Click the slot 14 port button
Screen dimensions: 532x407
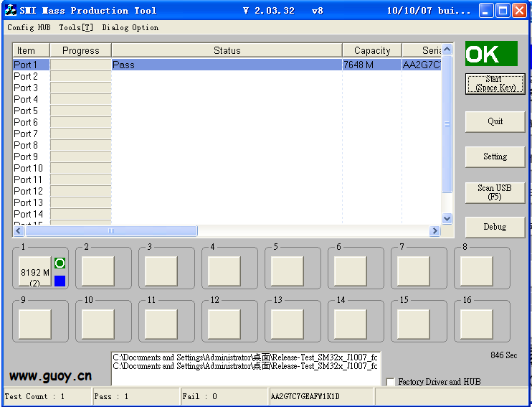pyautogui.click(x=351, y=324)
